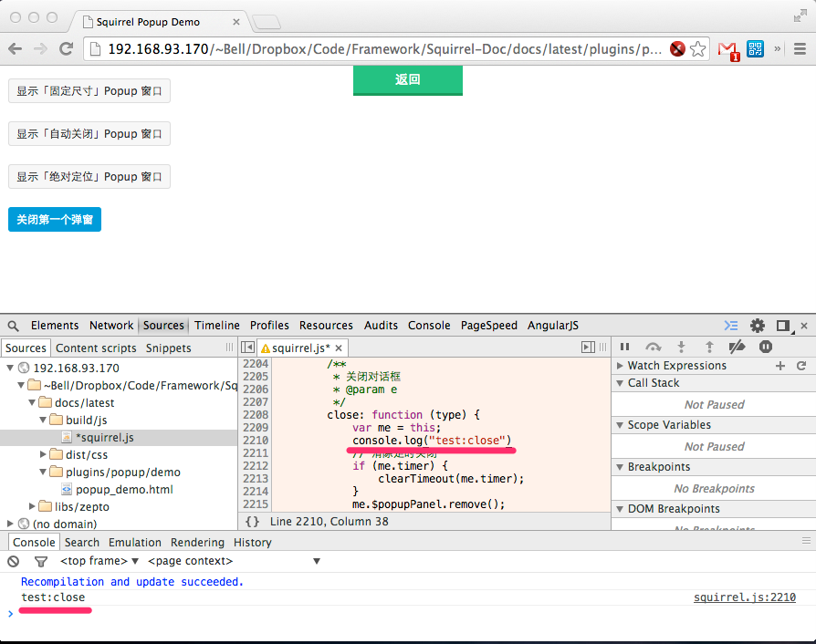Viewport: 816px width, 644px height.
Task: Open the page context dropdown
Action: (x=234, y=561)
